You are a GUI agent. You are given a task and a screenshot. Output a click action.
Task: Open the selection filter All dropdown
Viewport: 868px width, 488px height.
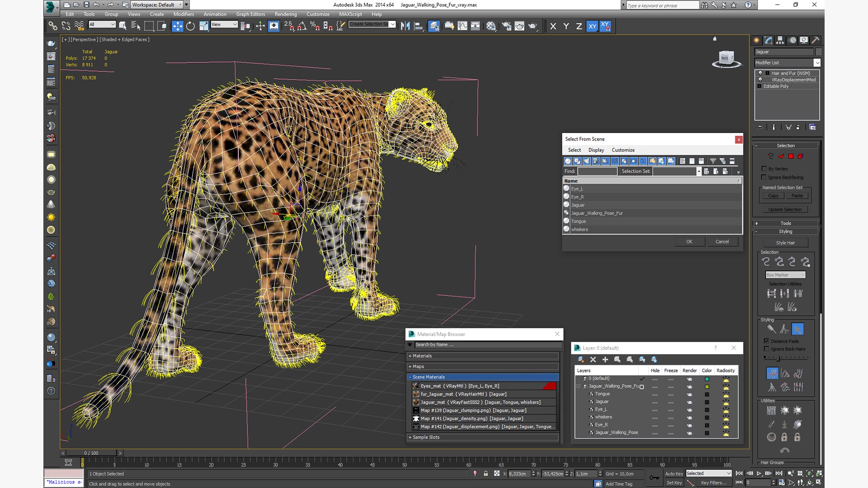coord(102,24)
